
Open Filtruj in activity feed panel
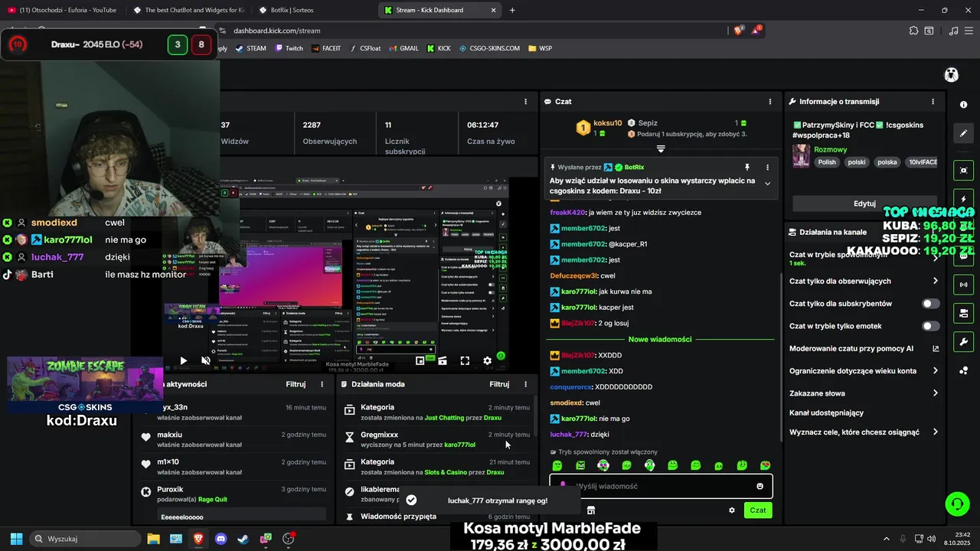click(x=296, y=384)
